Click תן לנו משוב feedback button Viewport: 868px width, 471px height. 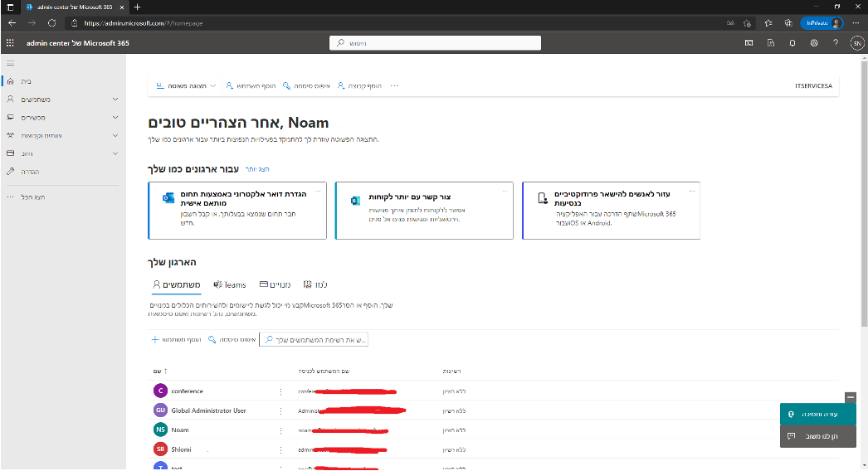coord(817,436)
